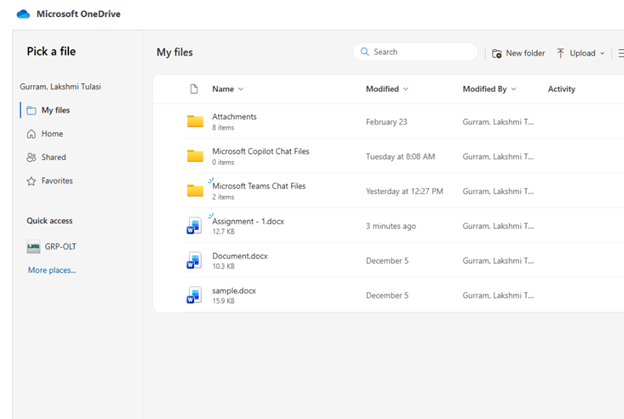This screenshot has width=624, height=419.
Task: Click the OneDrive cloud logo icon
Action: click(23, 14)
